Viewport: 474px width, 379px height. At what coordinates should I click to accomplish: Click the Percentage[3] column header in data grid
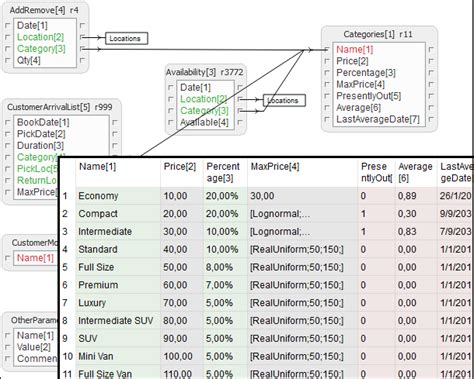coord(223,172)
